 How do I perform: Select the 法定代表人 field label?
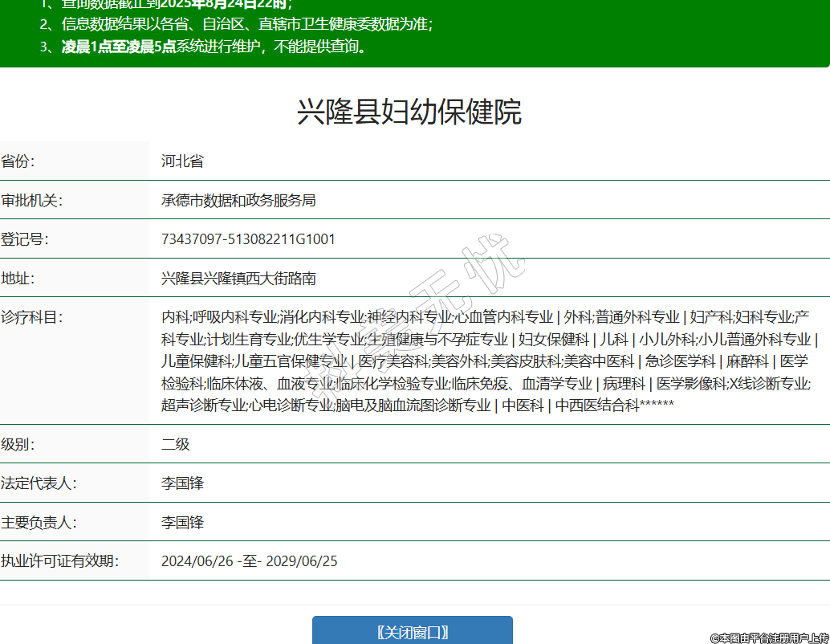(x=39, y=483)
